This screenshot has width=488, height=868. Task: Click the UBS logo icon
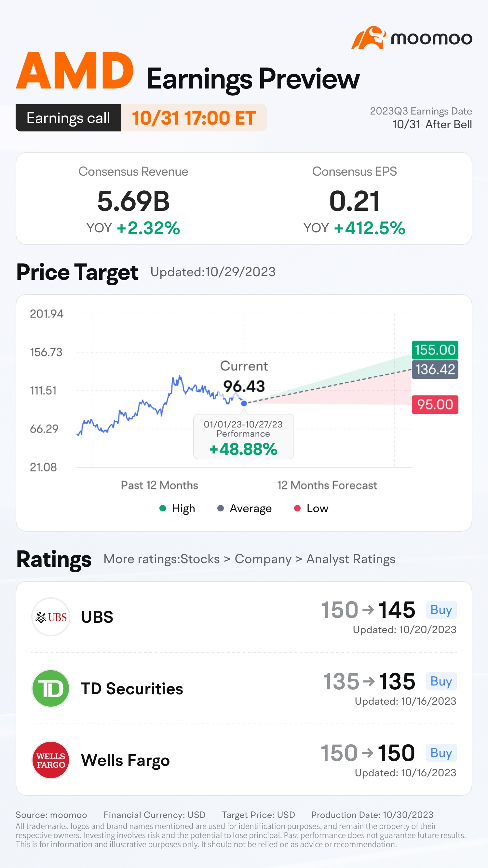(50, 617)
